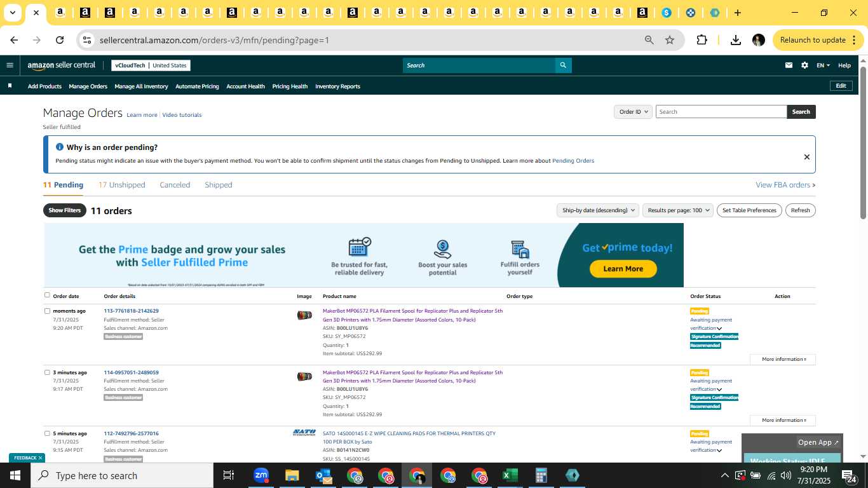
Task: Select checkbox for order 112-7492796-2577016
Action: pos(47,433)
